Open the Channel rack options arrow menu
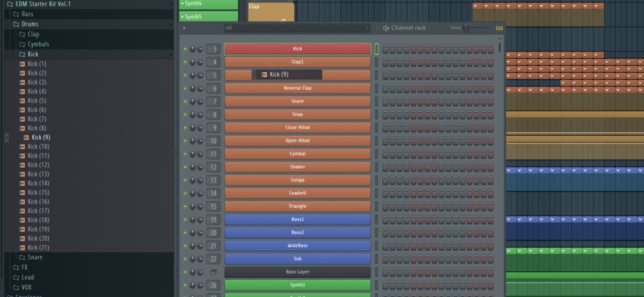Screen dimensions: 644x297 click(x=184, y=28)
